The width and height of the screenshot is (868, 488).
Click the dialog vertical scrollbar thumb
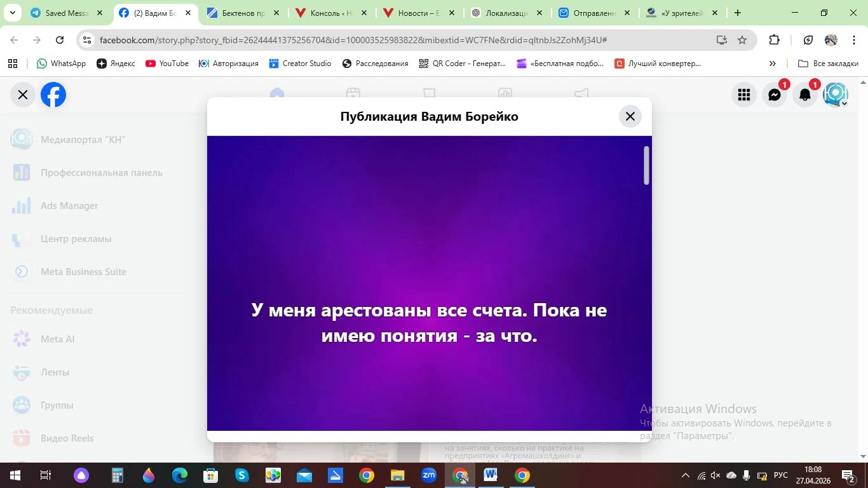[646, 165]
